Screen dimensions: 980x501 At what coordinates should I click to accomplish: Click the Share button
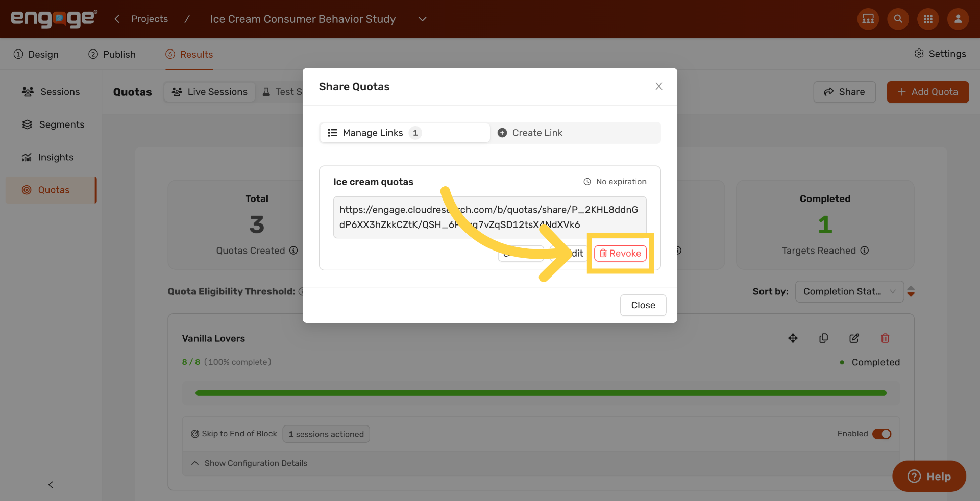click(x=845, y=92)
